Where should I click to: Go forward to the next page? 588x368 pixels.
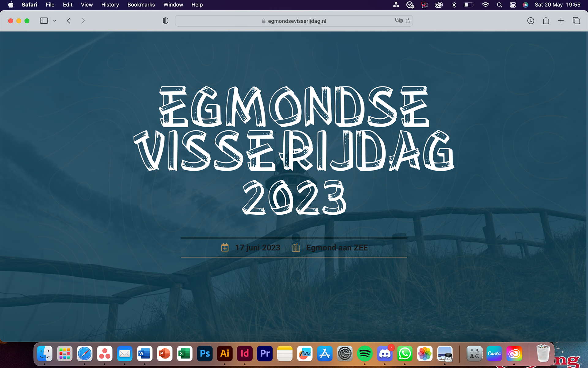(x=83, y=21)
